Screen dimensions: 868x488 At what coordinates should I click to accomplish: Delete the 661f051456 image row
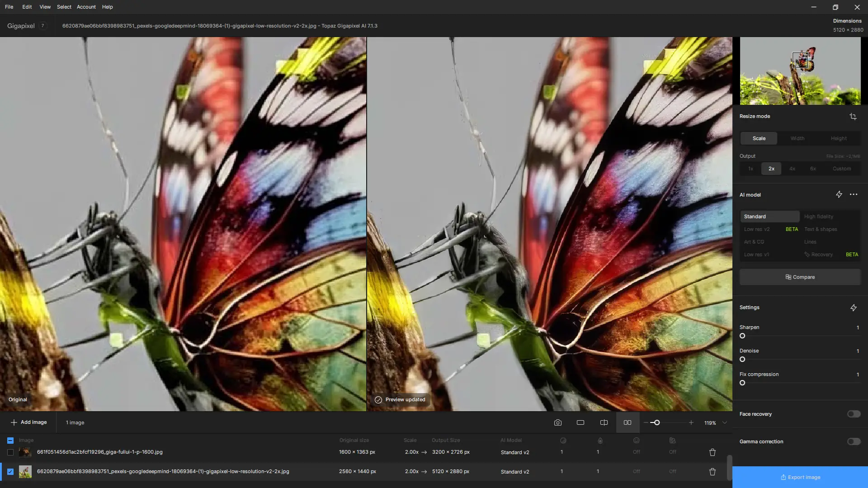pos(712,452)
